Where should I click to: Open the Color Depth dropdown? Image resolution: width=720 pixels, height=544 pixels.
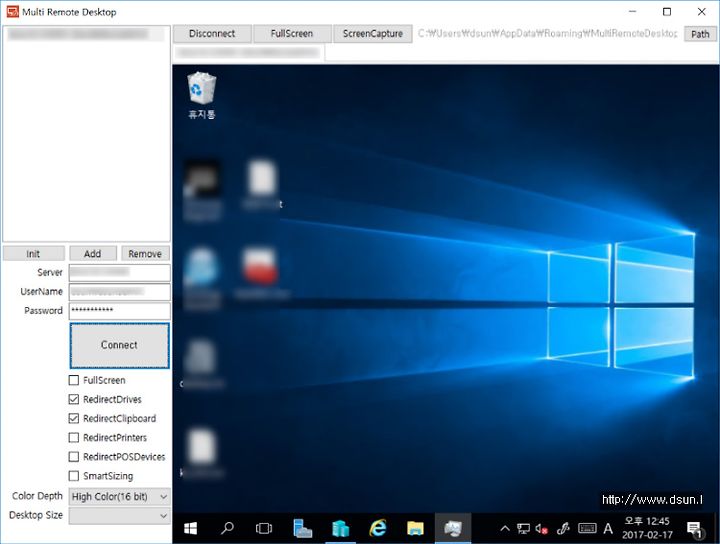119,497
